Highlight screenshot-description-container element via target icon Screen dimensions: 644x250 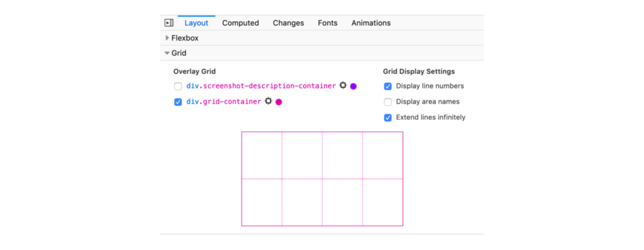343,86
